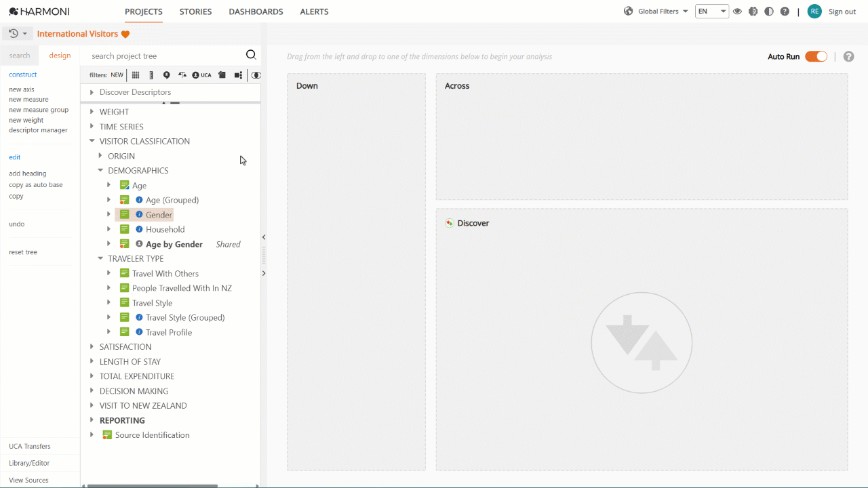
Task: Click the Gender item's green icon
Action: 124,215
